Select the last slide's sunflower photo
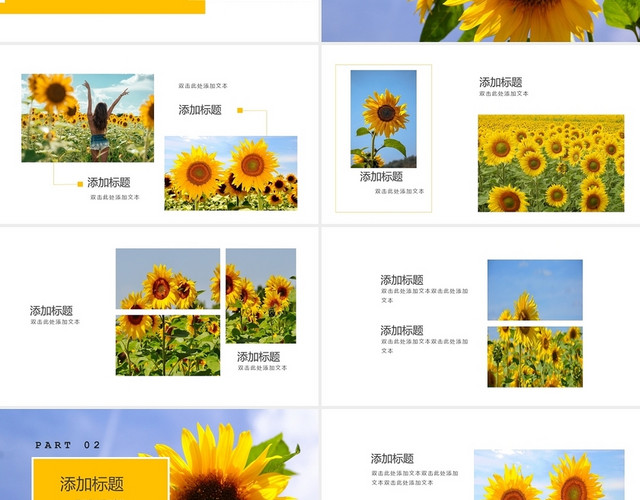This screenshot has height=500, width=640. click(549, 475)
